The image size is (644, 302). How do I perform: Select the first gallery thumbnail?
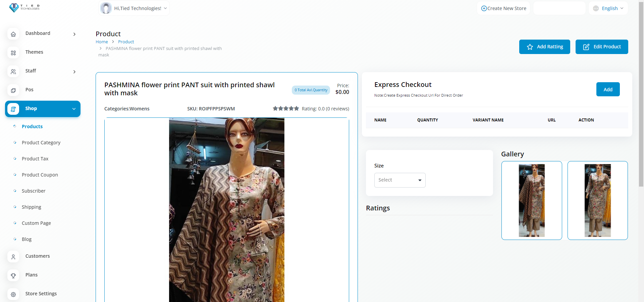pos(531,200)
